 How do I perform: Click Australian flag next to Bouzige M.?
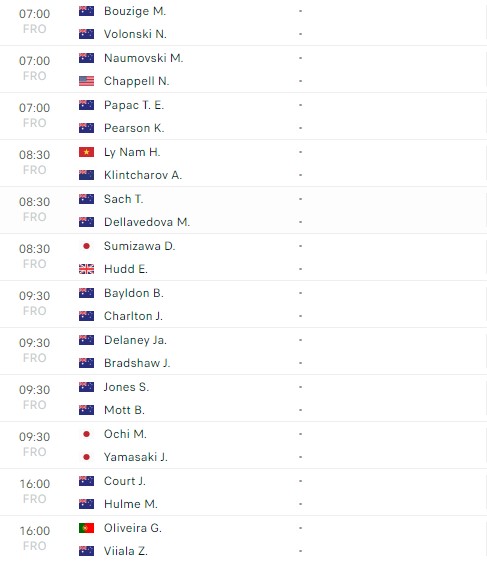pos(86,11)
